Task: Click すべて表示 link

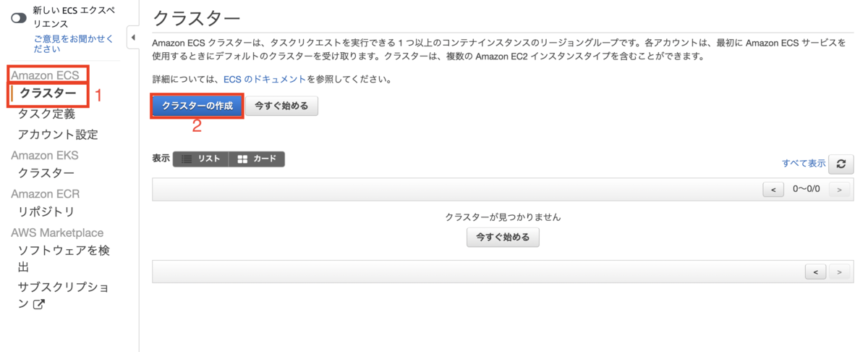Action: pyautogui.click(x=803, y=164)
